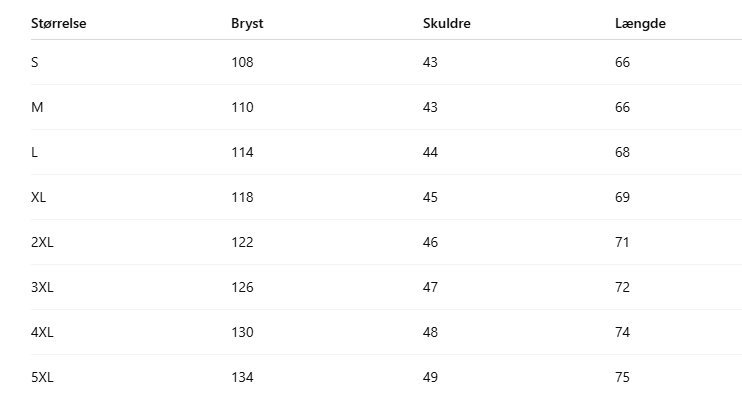Select the 2XL size label
The width and height of the screenshot is (742, 415).
(42, 242)
